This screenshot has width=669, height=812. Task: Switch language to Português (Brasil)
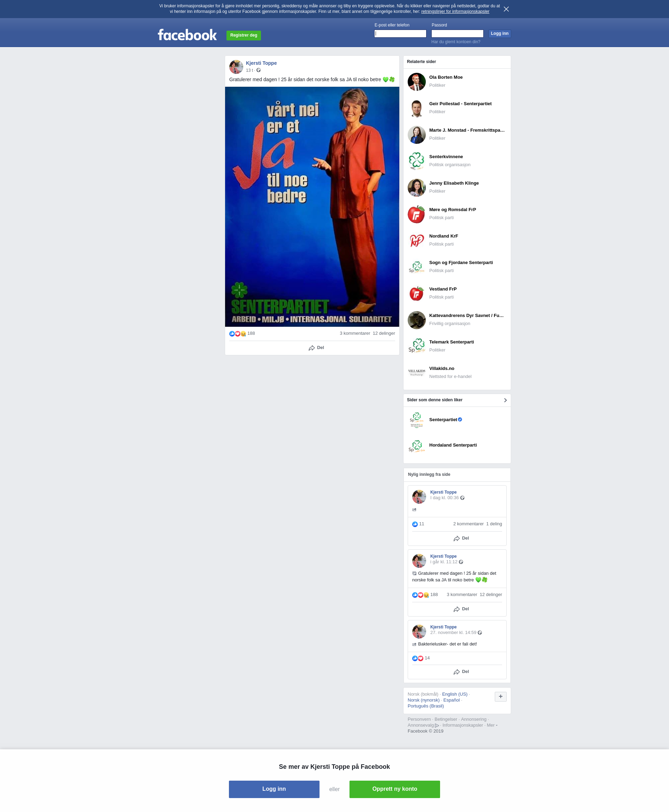(426, 706)
